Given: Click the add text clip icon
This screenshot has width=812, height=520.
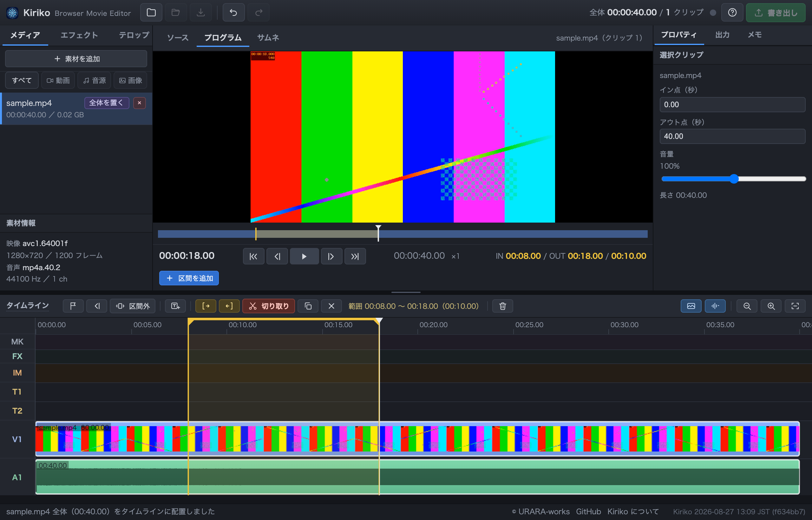Looking at the screenshot, I should tap(175, 306).
